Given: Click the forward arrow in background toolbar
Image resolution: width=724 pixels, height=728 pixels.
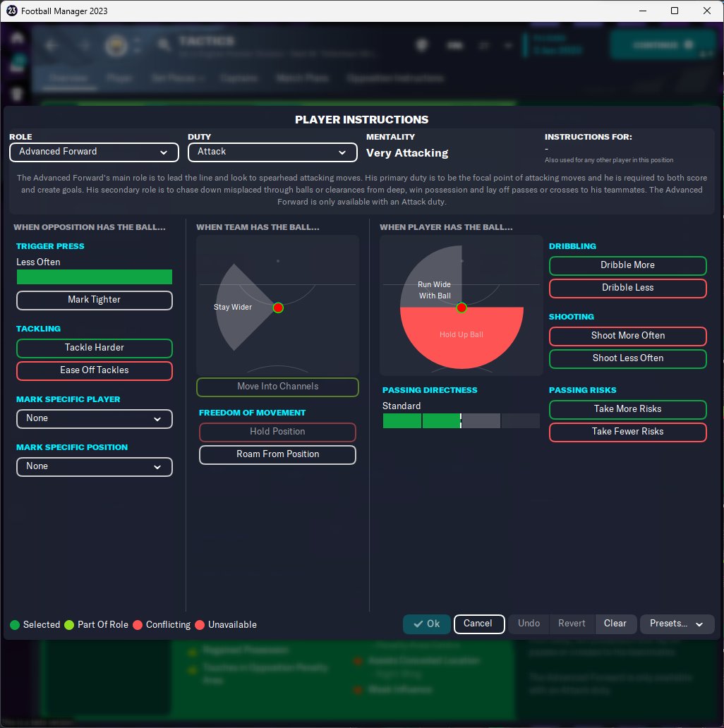Looking at the screenshot, I should tap(85, 45).
